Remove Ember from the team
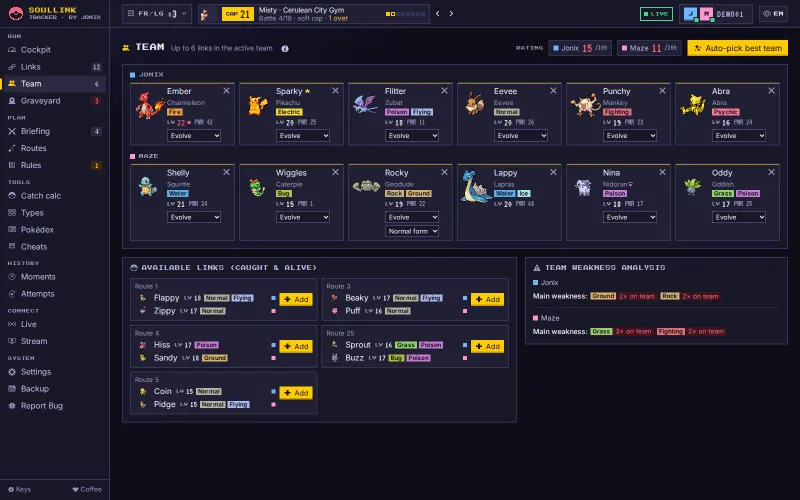800x500 pixels. point(227,91)
